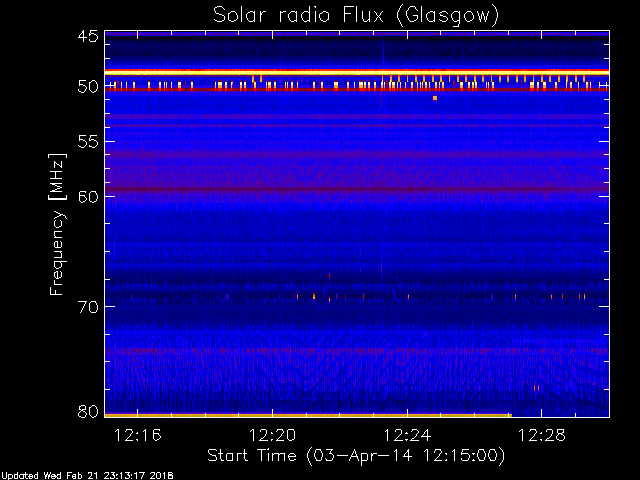
Task: Click the "12:24" time tick label
Action: [407, 435]
